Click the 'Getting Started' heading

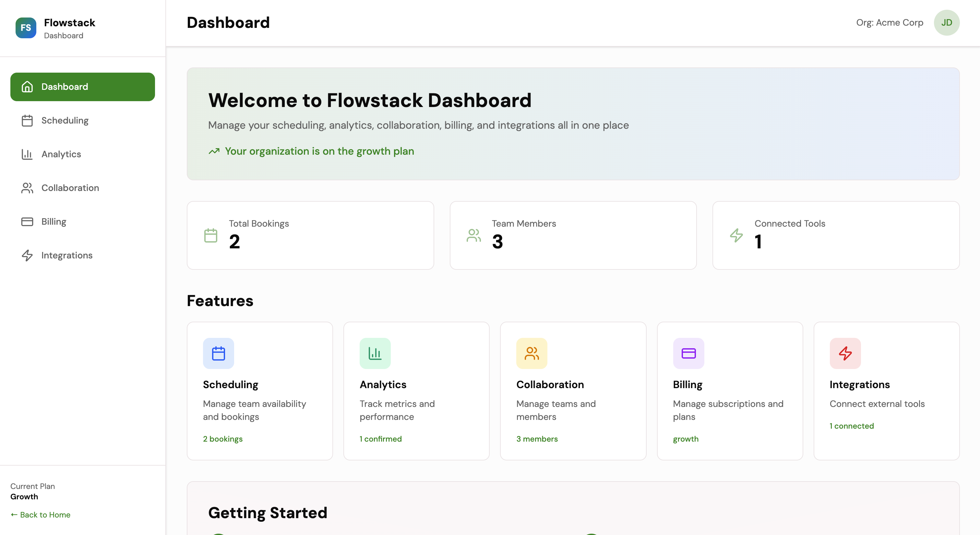pos(268,513)
